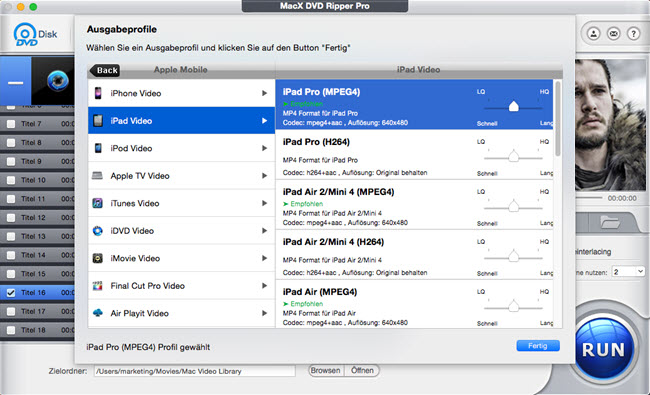
Task: Expand iPhone Video submenu arrow
Action: pos(264,93)
